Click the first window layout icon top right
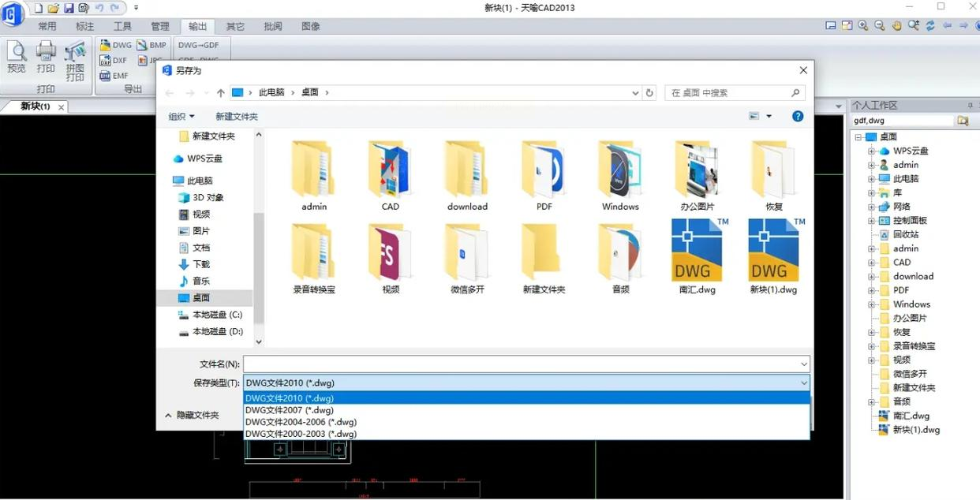This screenshot has height=500, width=980. click(831, 25)
